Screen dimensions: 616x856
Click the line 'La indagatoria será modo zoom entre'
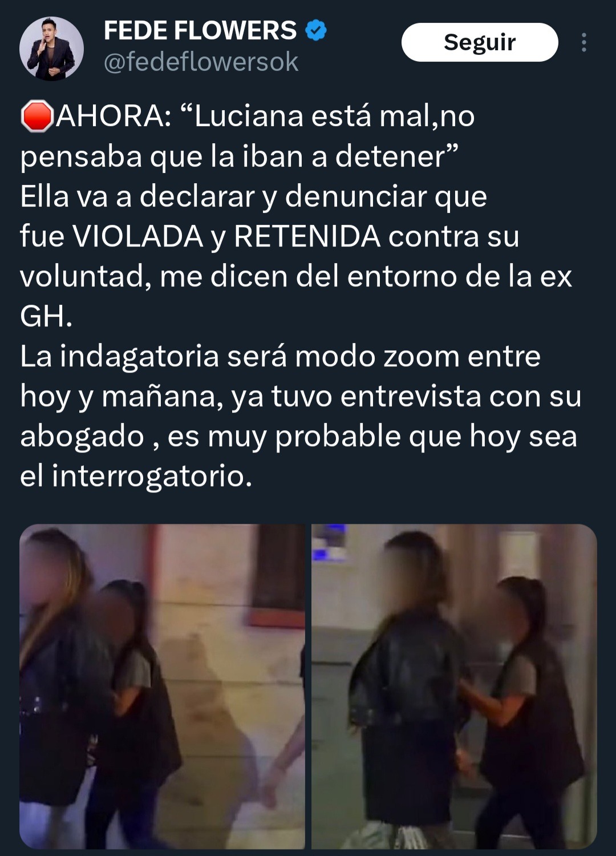tap(280, 356)
